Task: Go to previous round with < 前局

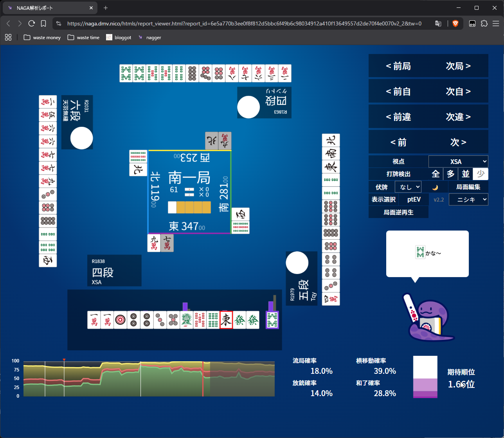Action: tap(398, 66)
